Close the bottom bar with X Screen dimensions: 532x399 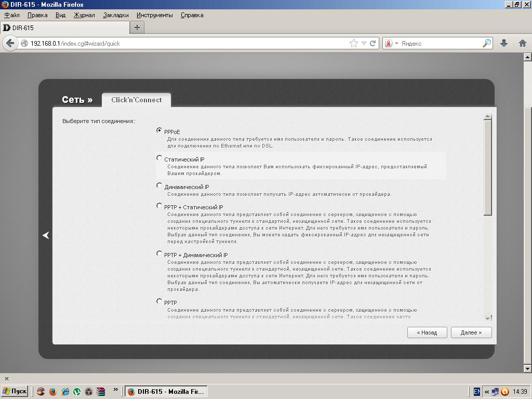click(6, 378)
